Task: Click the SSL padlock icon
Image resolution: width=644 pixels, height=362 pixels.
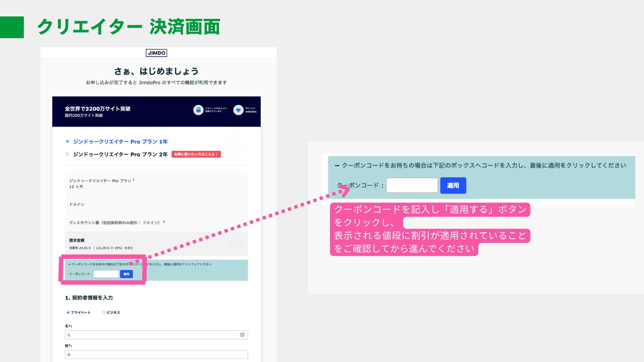Action: (198, 110)
